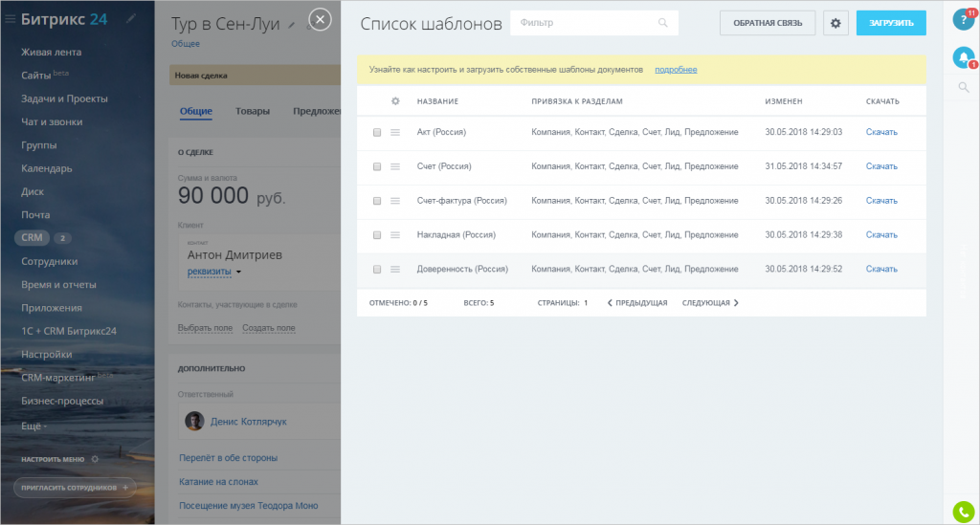The width and height of the screenshot is (980, 525).
Task: Tick the checkbox for Накладная (Россия)
Action: [377, 235]
